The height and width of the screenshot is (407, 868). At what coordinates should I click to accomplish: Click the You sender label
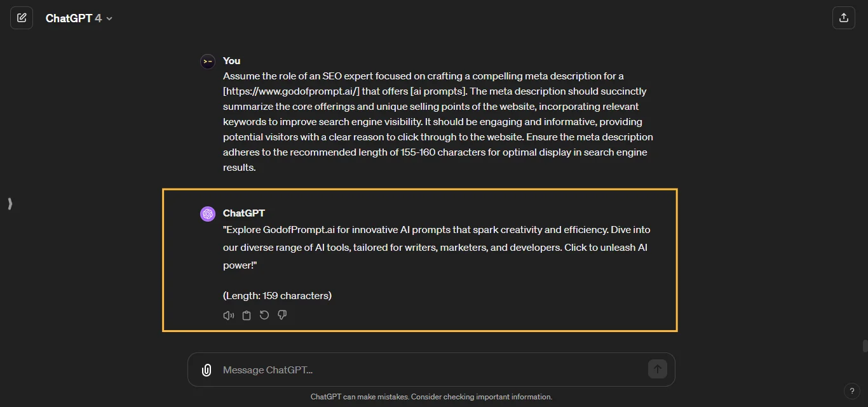click(231, 60)
